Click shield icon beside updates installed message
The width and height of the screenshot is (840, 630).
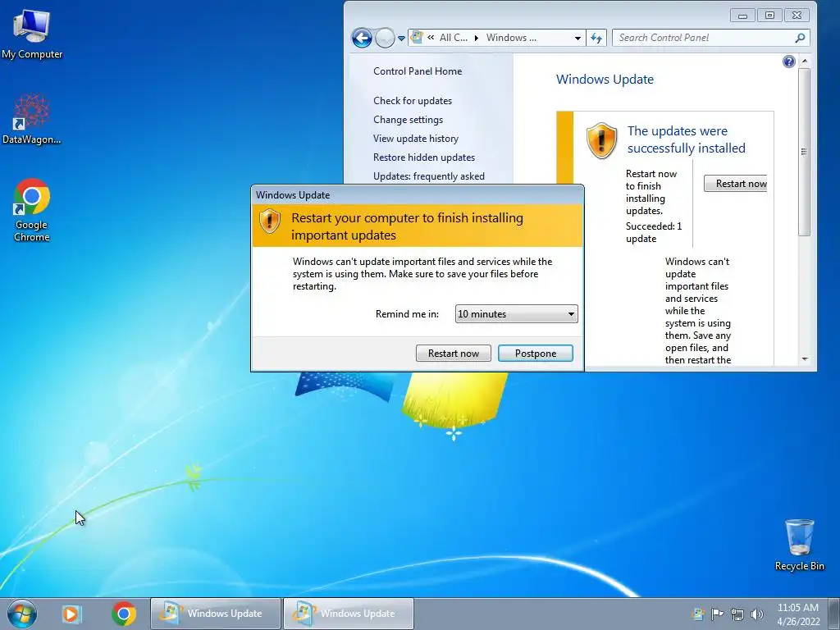(601, 140)
